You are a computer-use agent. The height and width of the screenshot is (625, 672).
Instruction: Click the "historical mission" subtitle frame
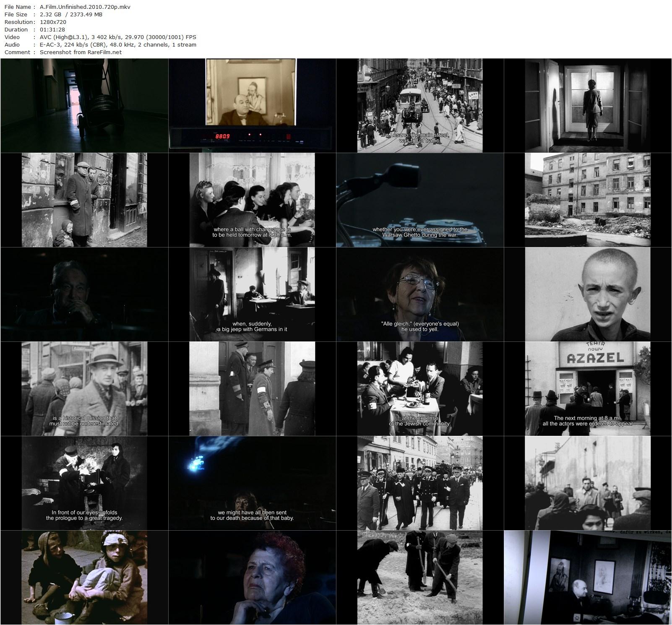point(84,388)
